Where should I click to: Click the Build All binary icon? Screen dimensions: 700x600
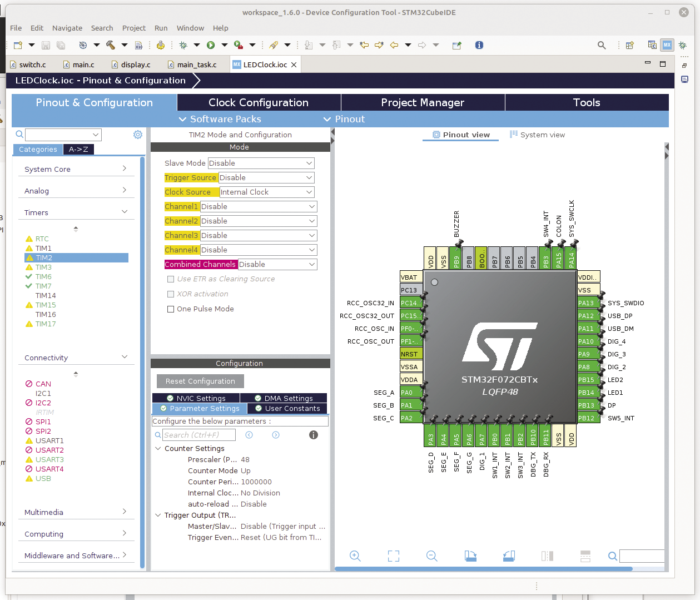click(x=139, y=45)
